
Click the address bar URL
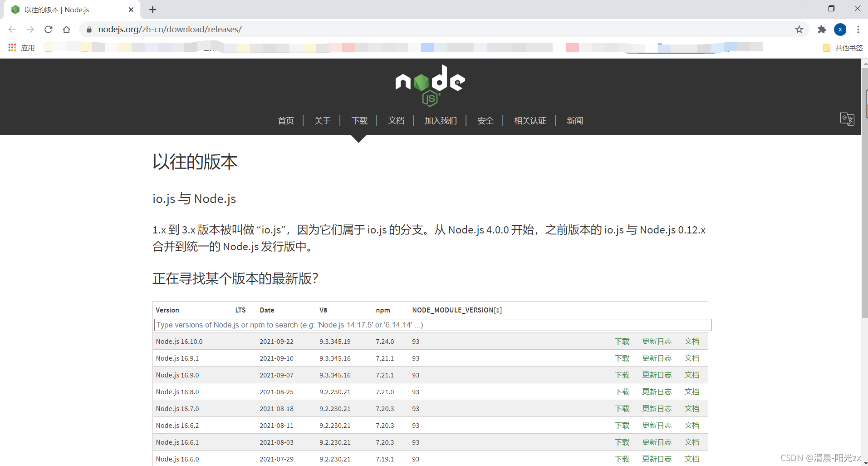170,30
